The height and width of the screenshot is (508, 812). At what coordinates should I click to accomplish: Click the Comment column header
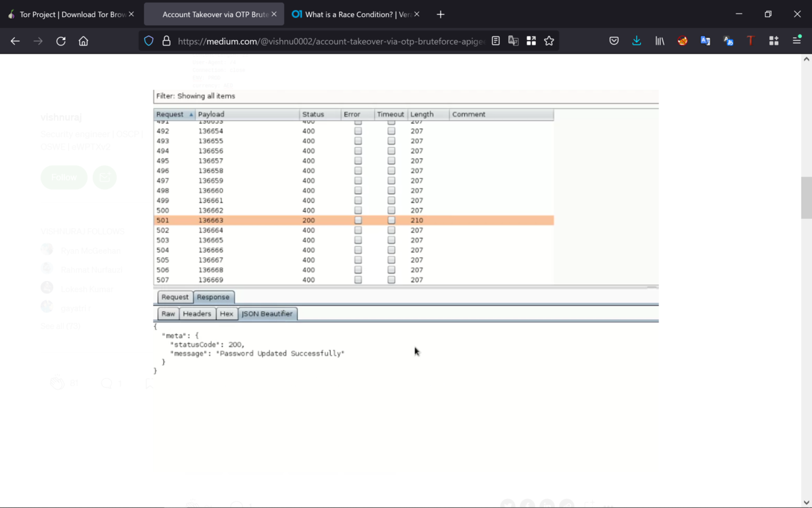(x=501, y=114)
